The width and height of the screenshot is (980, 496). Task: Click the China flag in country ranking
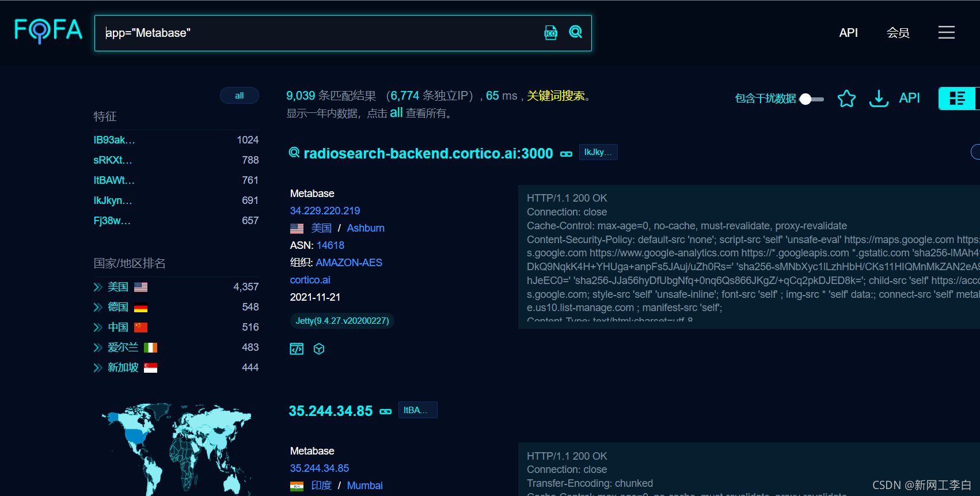141,327
